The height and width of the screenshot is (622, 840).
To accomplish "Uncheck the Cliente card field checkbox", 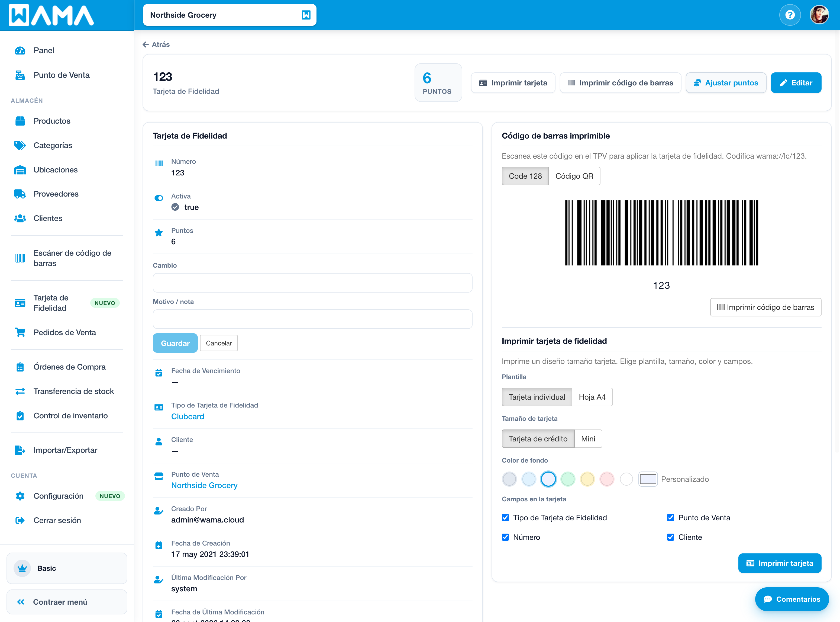I will (x=671, y=537).
